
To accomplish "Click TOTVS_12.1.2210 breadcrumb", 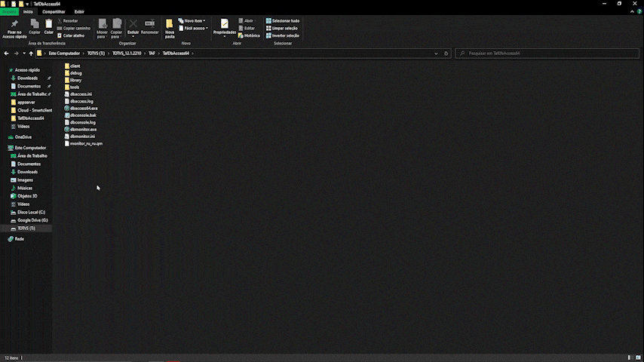I will coord(127,53).
